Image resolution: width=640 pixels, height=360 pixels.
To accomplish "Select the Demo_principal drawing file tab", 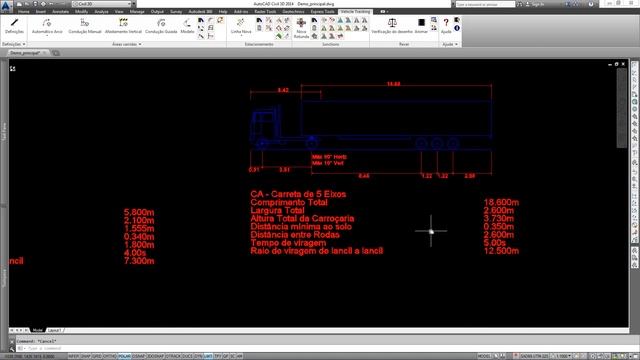I will click(25, 53).
